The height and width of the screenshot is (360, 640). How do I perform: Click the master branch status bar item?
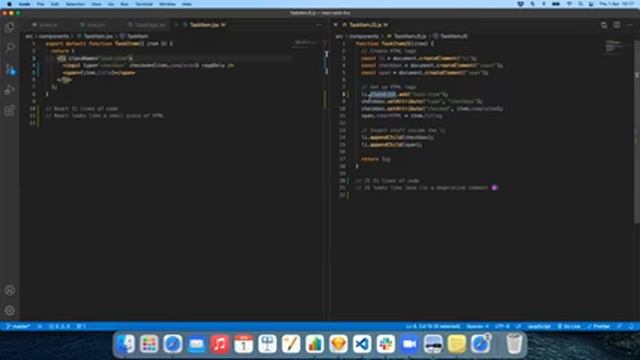18,327
